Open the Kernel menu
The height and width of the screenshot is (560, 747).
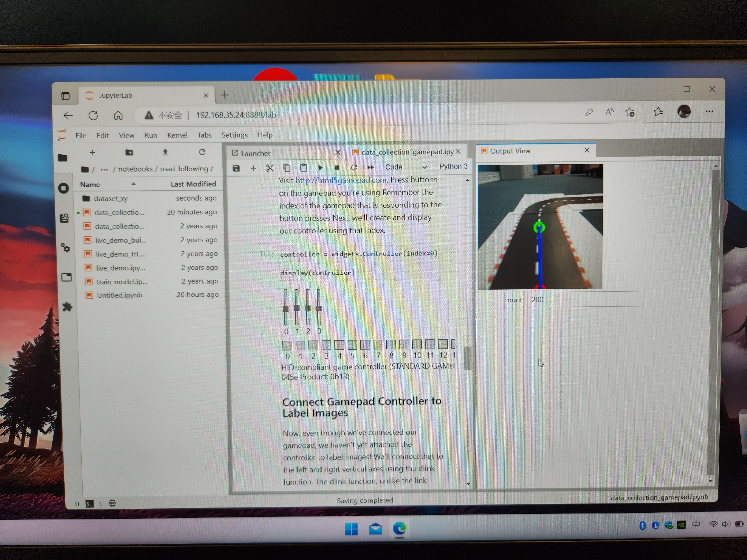(177, 135)
